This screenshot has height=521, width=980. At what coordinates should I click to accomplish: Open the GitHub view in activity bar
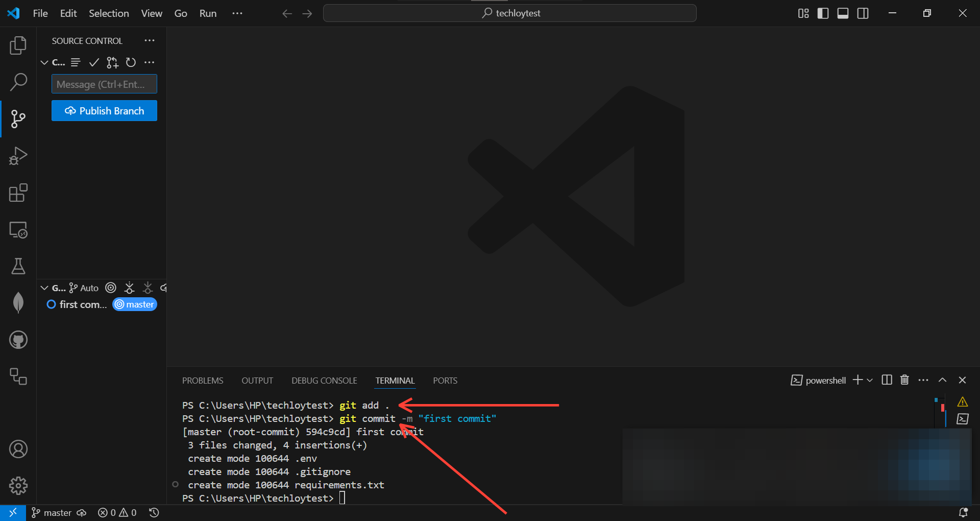(18, 340)
